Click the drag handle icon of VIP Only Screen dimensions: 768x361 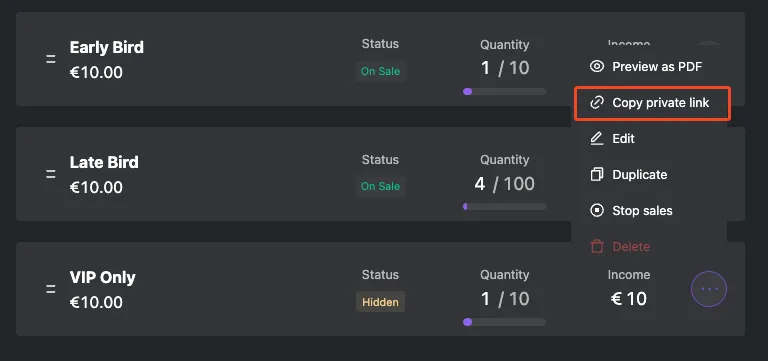50,289
